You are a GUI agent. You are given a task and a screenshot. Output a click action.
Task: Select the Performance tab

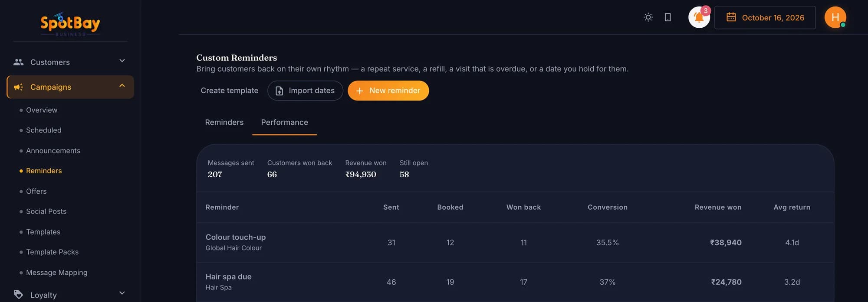pyautogui.click(x=285, y=122)
